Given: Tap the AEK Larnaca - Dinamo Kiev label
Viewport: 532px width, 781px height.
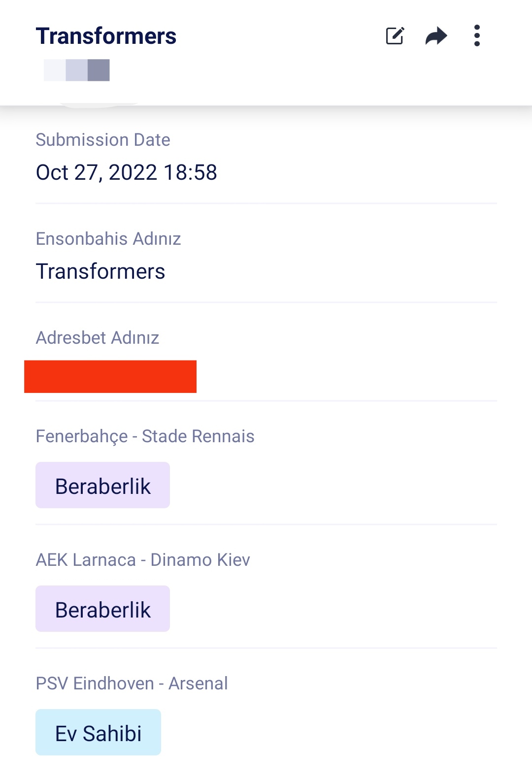Looking at the screenshot, I should (143, 560).
